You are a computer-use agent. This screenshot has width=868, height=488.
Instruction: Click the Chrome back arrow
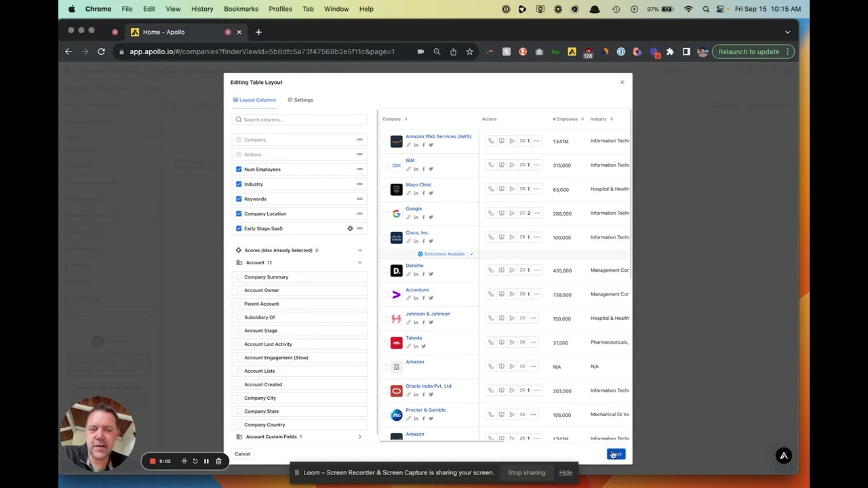68,52
